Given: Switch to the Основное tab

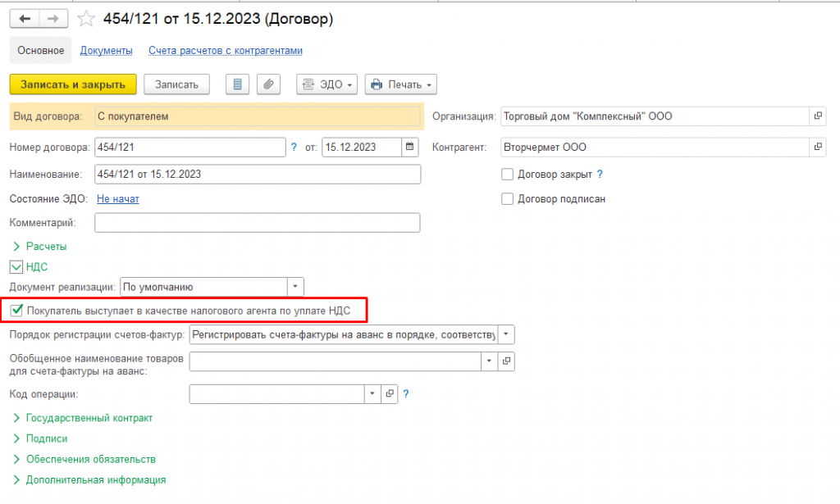Looking at the screenshot, I should tap(41, 50).
